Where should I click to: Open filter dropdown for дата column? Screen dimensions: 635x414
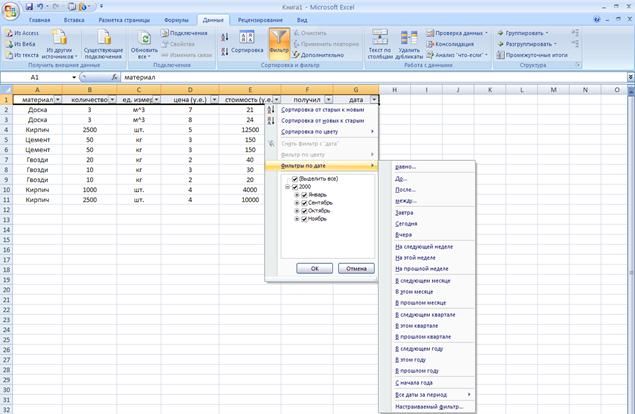(374, 100)
